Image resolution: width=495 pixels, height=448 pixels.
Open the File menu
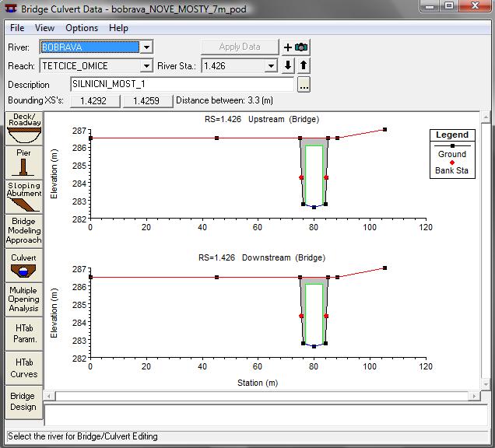point(17,28)
